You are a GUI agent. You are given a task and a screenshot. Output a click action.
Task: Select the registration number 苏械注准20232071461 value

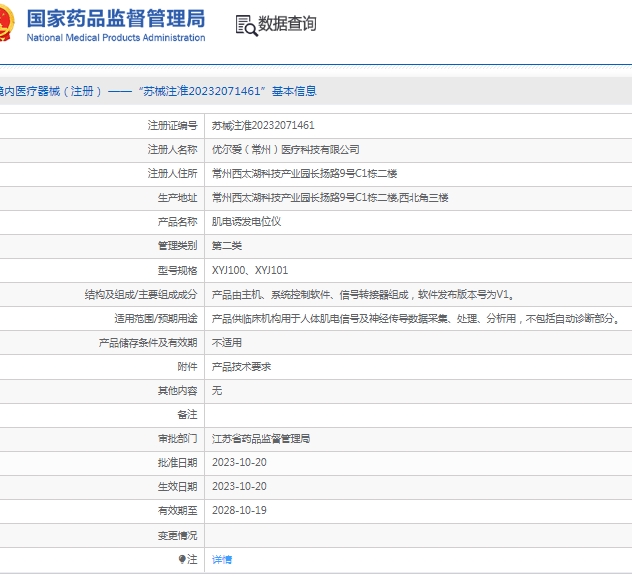point(263,125)
